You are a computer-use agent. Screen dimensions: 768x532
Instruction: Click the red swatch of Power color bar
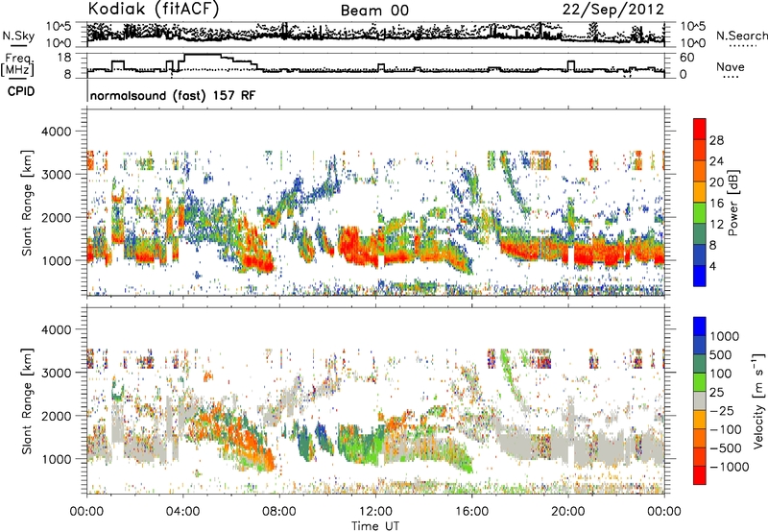tap(700, 129)
